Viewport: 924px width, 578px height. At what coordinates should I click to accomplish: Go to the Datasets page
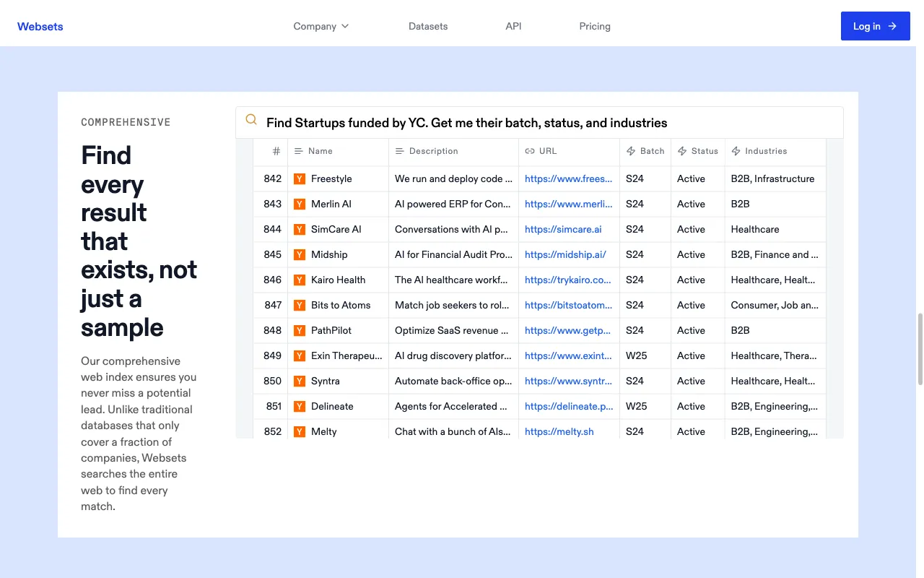coord(428,26)
